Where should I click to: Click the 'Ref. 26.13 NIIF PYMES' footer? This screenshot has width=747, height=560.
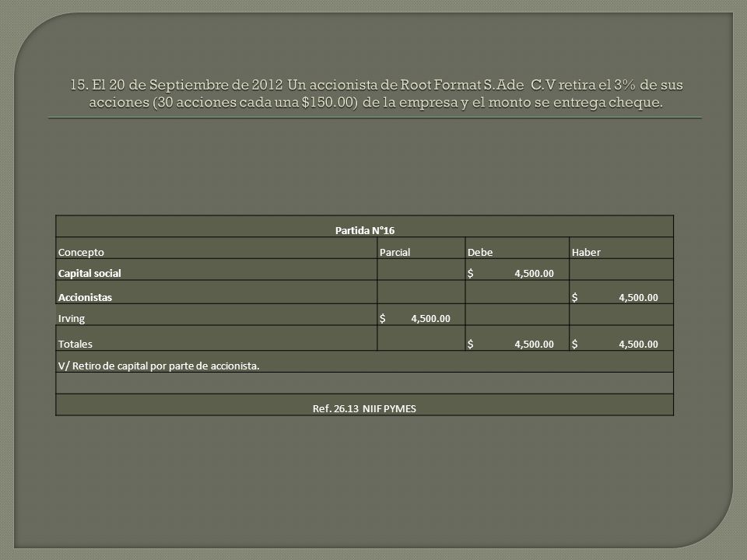[x=364, y=408]
